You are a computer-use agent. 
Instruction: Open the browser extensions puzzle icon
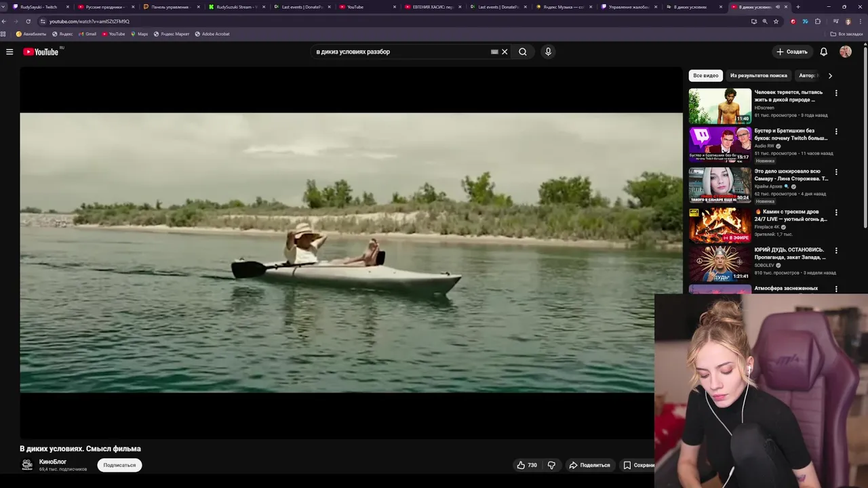click(x=818, y=21)
